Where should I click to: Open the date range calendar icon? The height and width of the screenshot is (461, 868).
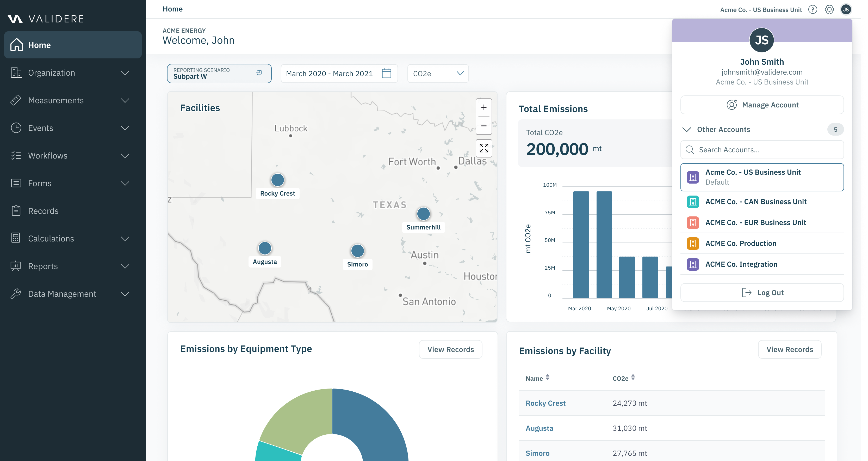(387, 73)
